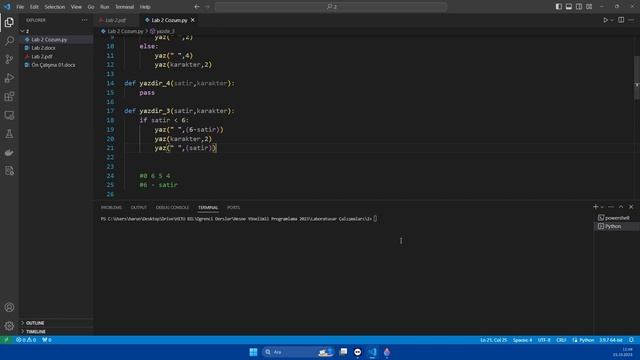This screenshot has height=360, width=640.
Task: Select the Terminal panel tab
Action: tap(208, 207)
